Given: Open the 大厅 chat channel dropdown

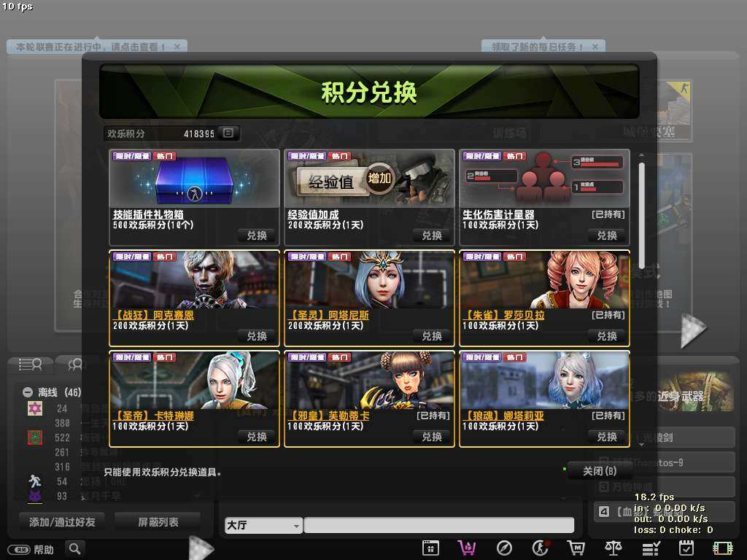Looking at the screenshot, I should pos(263,525).
